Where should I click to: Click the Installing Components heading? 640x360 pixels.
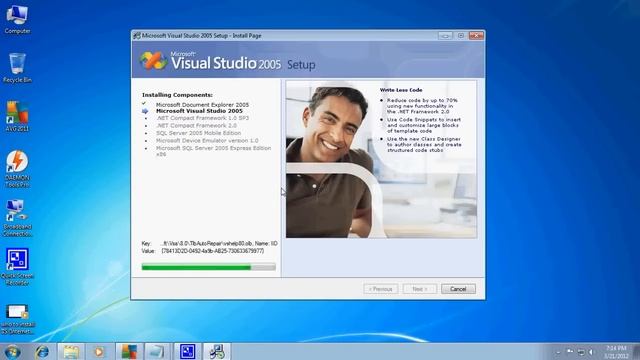tap(177, 95)
